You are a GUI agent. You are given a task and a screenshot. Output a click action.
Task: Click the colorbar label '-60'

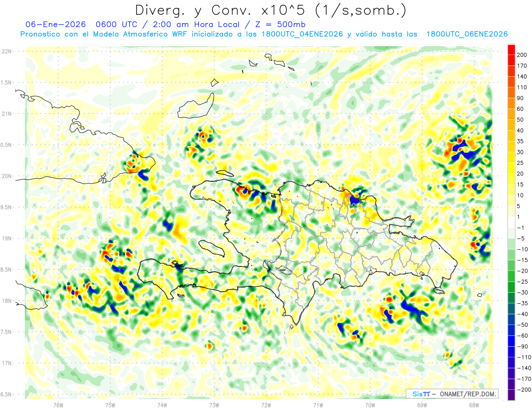point(523,336)
